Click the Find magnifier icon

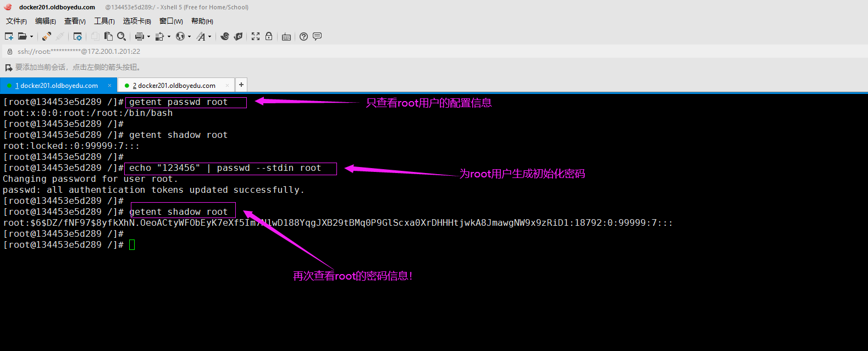coord(121,36)
